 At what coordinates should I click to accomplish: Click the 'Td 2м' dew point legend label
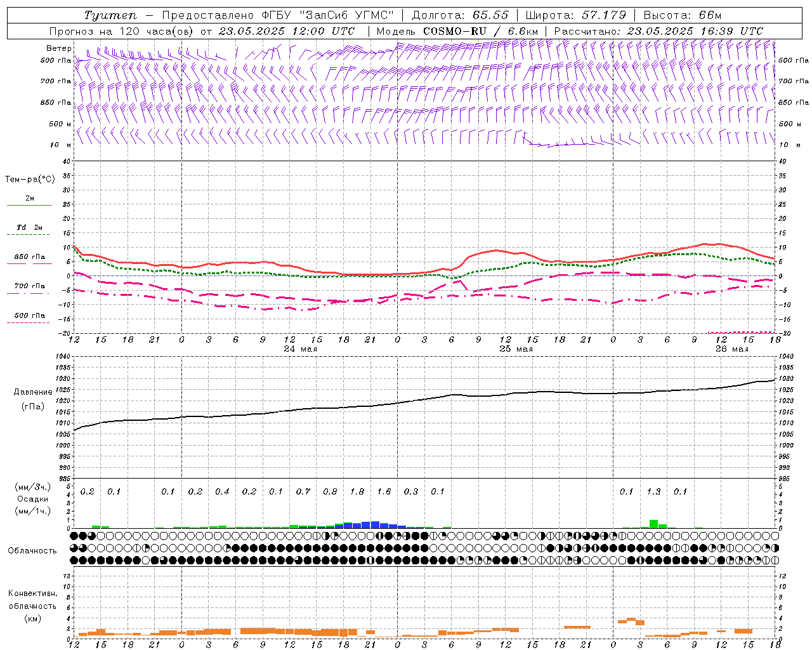[30, 227]
